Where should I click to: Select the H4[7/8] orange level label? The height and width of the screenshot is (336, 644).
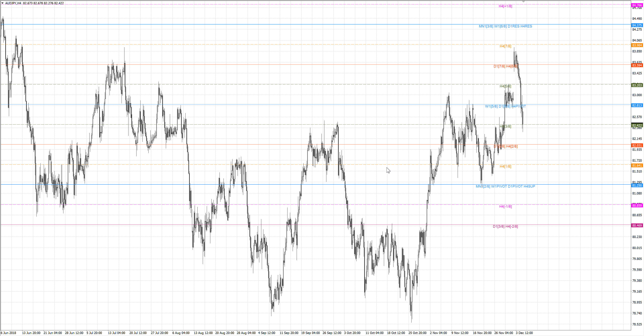(505, 46)
